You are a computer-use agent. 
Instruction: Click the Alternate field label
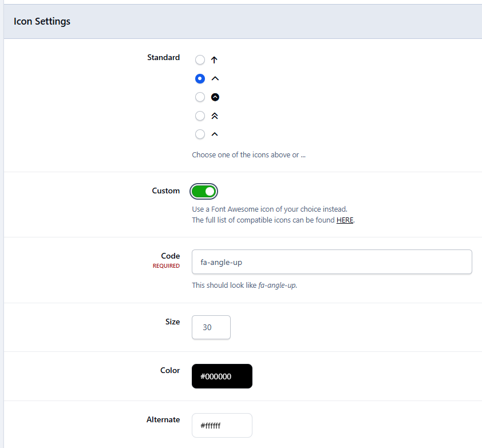(x=163, y=420)
